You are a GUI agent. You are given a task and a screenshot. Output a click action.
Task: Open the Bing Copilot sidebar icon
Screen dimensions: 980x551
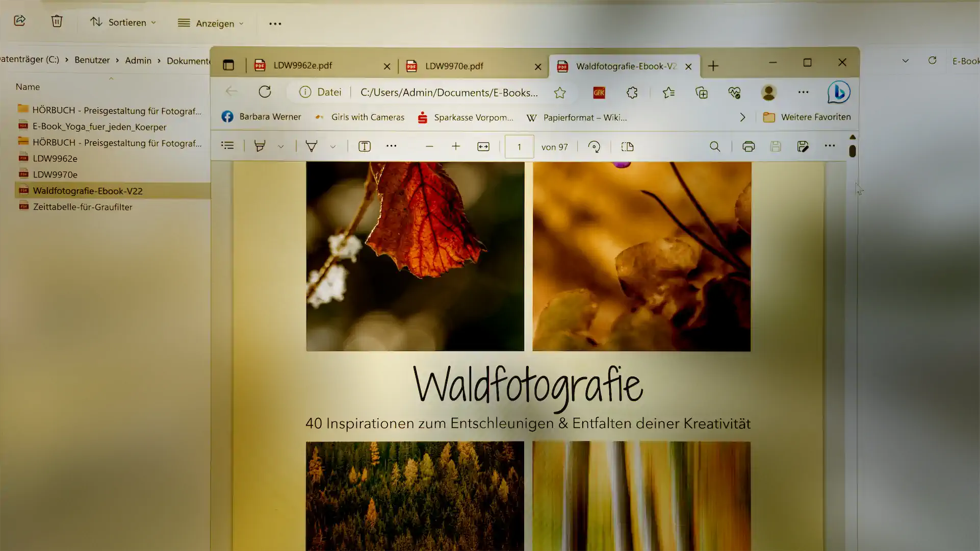pyautogui.click(x=839, y=92)
